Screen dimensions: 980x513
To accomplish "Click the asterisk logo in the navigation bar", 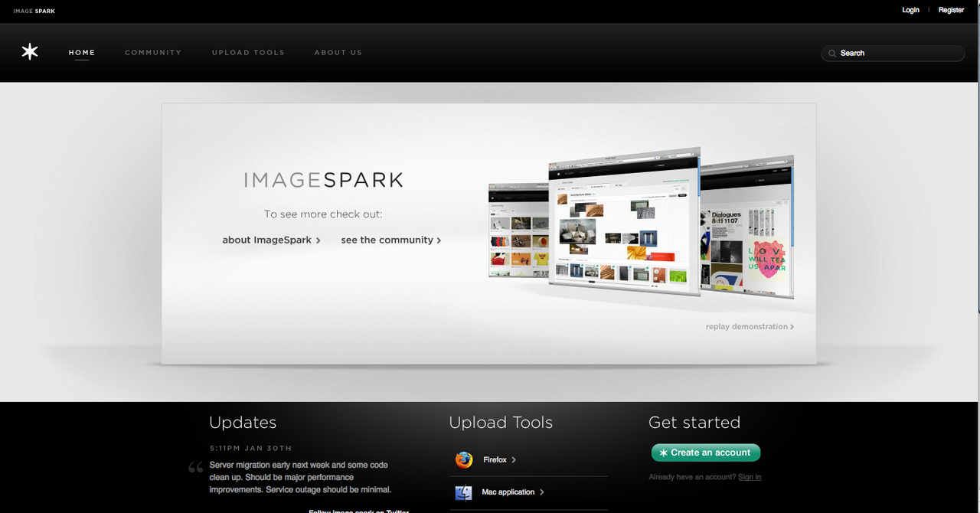I will [x=29, y=51].
